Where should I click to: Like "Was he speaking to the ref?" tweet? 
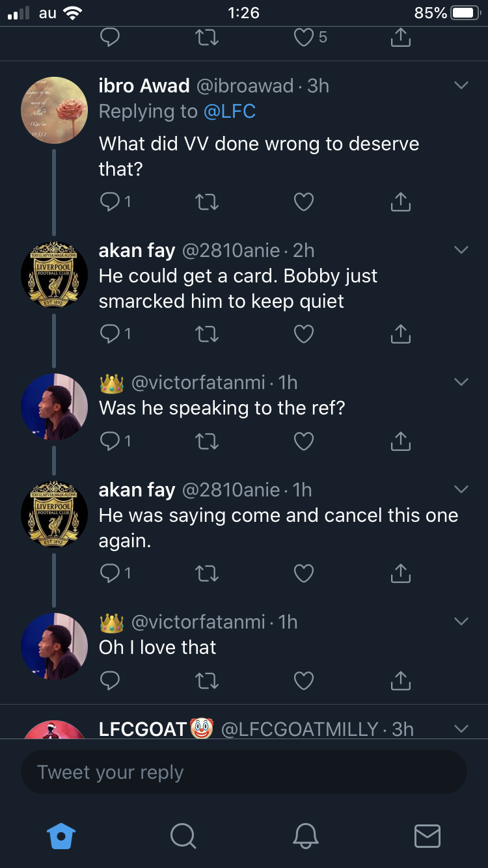[x=304, y=442]
